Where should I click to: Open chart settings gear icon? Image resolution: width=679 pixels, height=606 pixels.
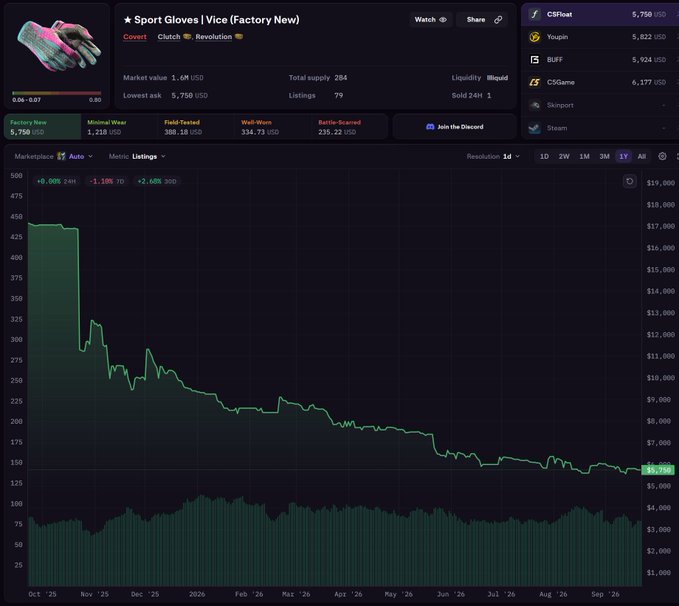pyautogui.click(x=662, y=156)
